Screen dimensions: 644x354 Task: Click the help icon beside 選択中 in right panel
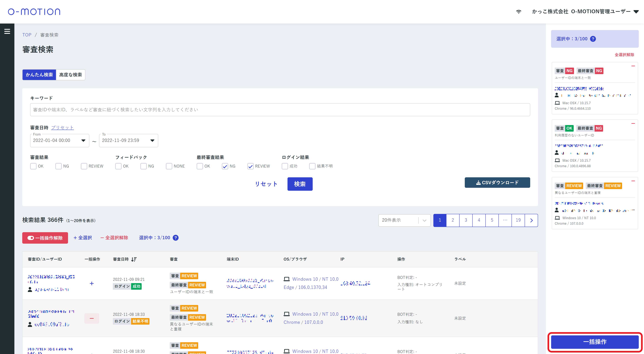[593, 39]
